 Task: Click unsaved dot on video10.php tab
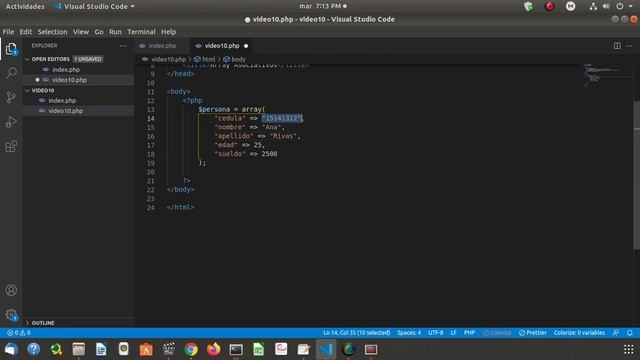[x=246, y=46]
